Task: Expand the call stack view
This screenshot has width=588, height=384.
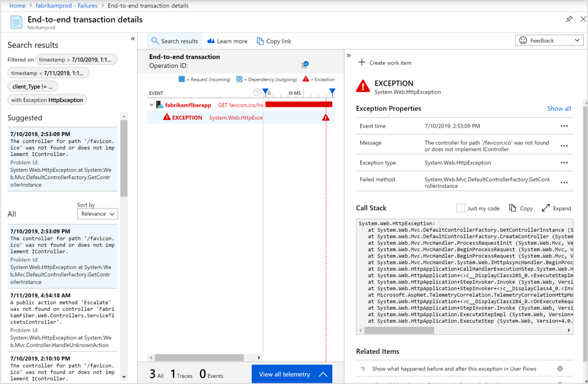Action: pos(557,208)
